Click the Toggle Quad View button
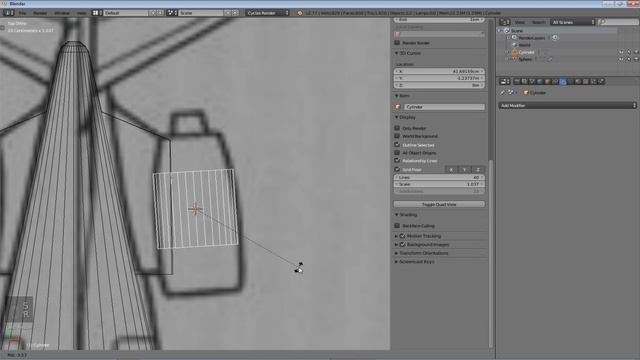Image resolution: width=640 pixels, height=360 pixels. (x=439, y=204)
